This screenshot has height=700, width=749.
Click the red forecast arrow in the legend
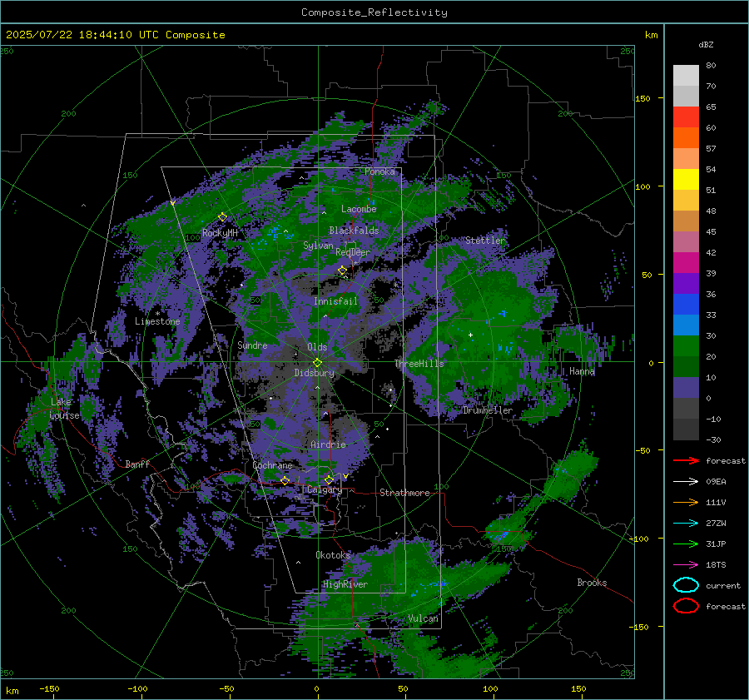(x=686, y=460)
